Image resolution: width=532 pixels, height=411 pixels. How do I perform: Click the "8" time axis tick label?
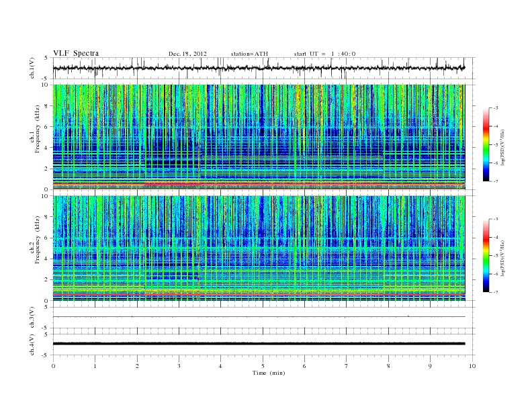click(388, 366)
